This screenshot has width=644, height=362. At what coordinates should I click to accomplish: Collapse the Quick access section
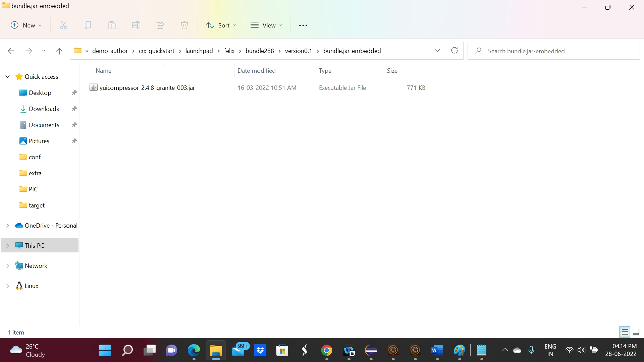point(7,77)
